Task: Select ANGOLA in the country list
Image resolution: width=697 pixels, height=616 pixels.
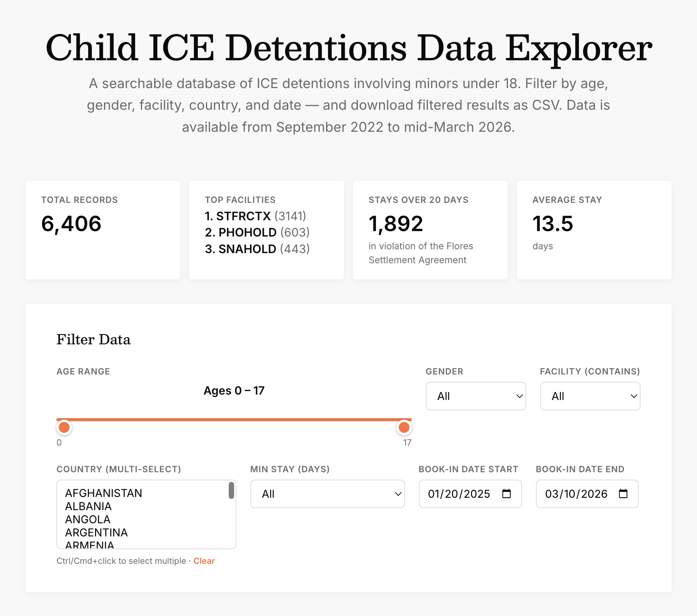Action: point(87,519)
